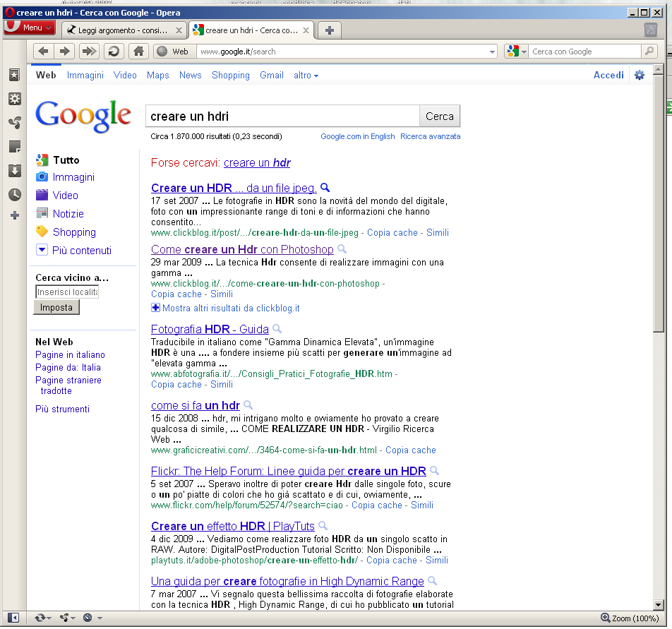Open the search engine selector dropdown
672x629 pixels.
[516, 52]
